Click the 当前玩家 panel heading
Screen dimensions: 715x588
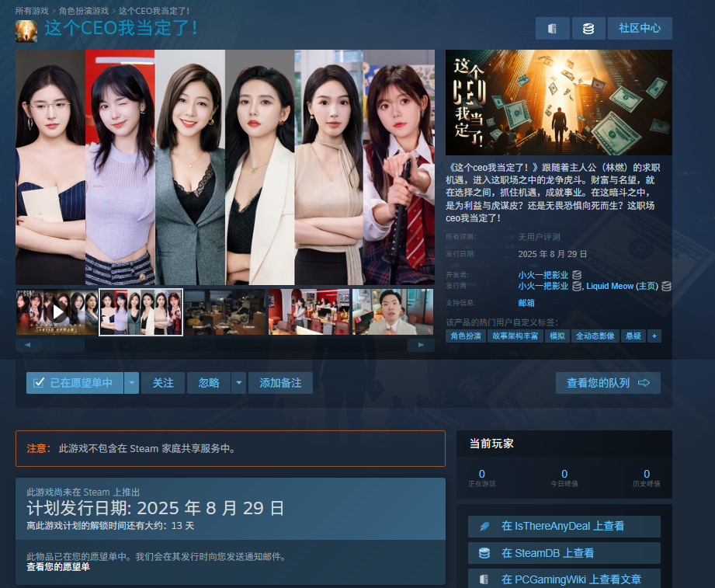click(x=491, y=444)
